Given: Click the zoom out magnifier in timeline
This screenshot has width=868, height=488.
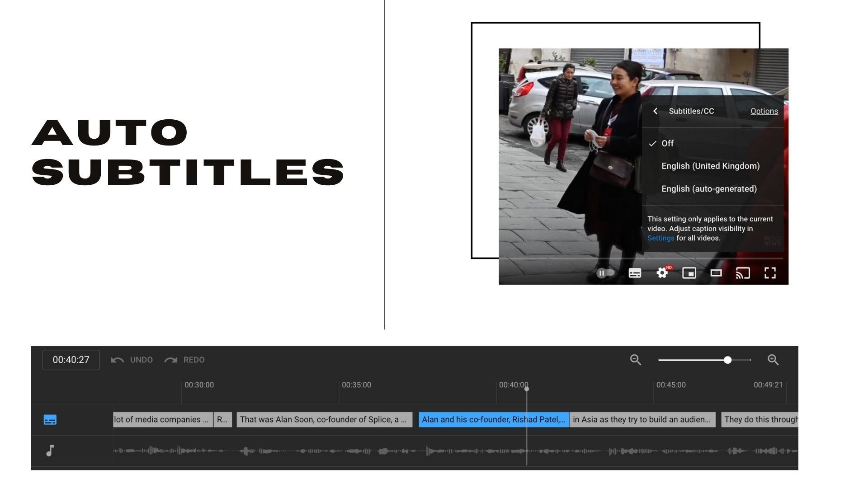Looking at the screenshot, I should (636, 360).
